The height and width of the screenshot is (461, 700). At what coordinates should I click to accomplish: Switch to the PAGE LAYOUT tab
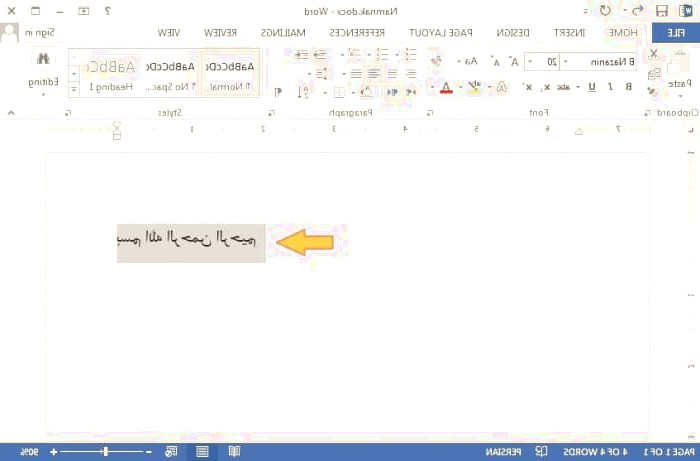(454, 32)
